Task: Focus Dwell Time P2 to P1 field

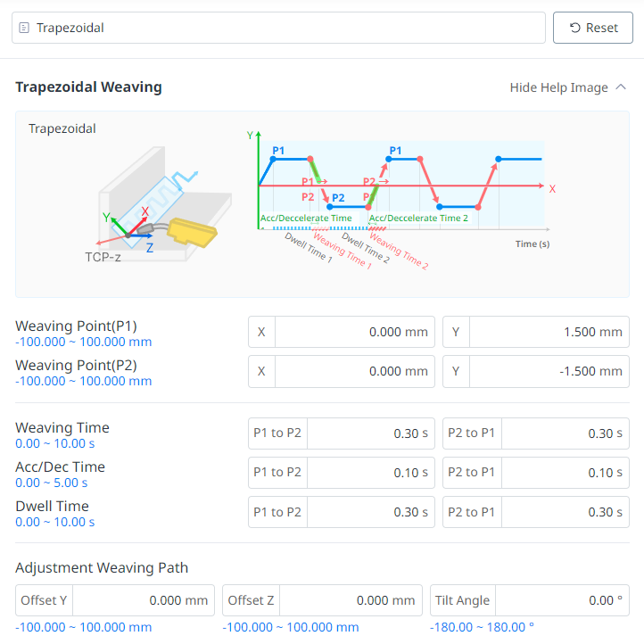Action: coord(565,512)
